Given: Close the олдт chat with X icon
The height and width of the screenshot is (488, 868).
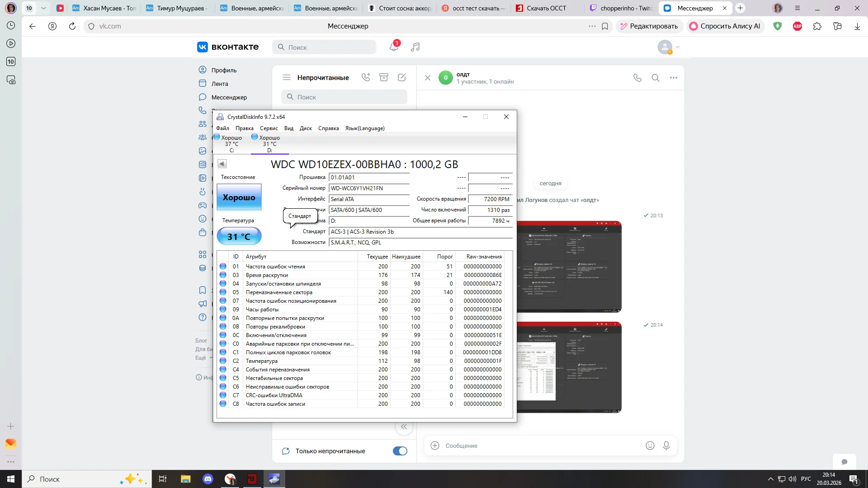Looking at the screenshot, I should (x=428, y=78).
